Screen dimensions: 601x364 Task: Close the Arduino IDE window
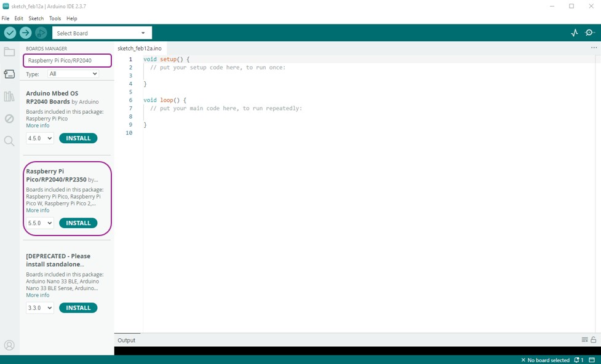(x=591, y=6)
